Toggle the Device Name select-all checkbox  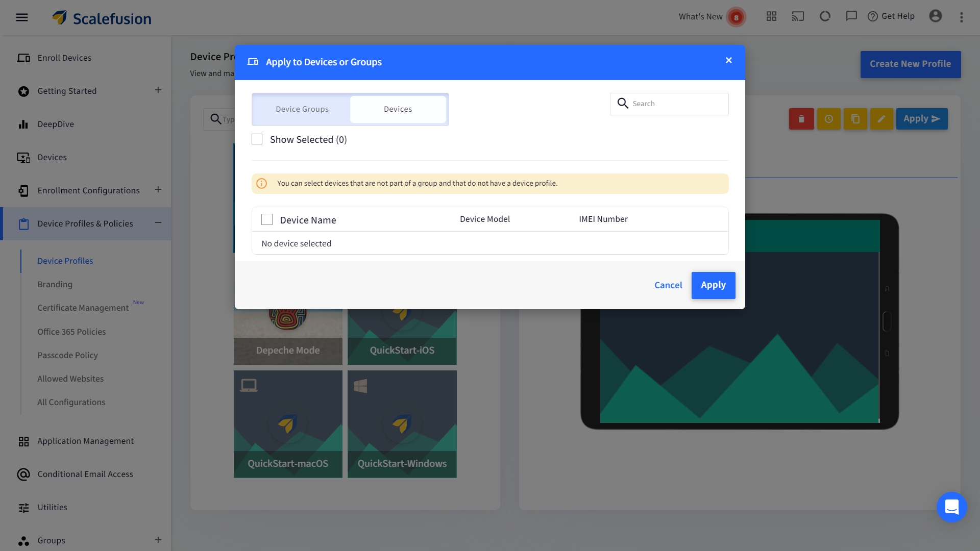coord(267,219)
